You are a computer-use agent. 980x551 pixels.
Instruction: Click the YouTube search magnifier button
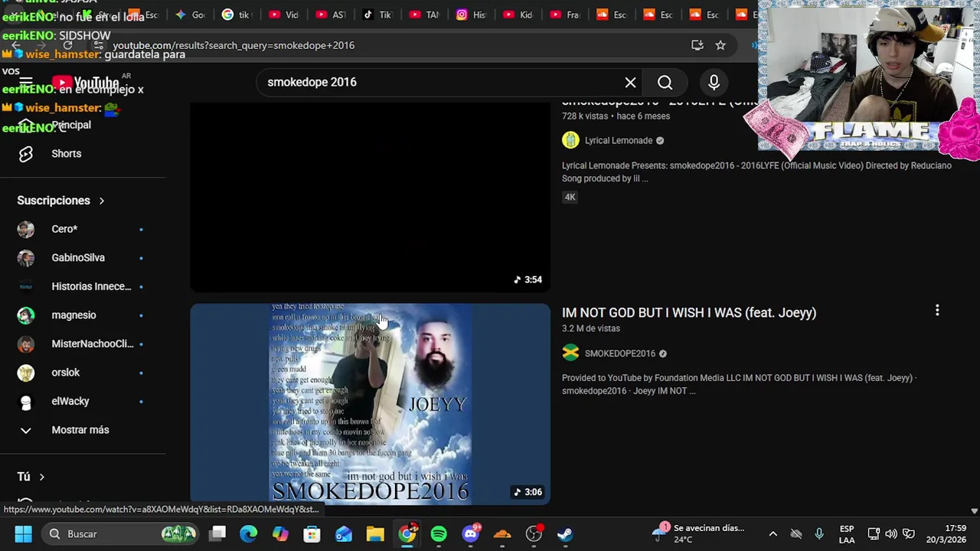[665, 82]
